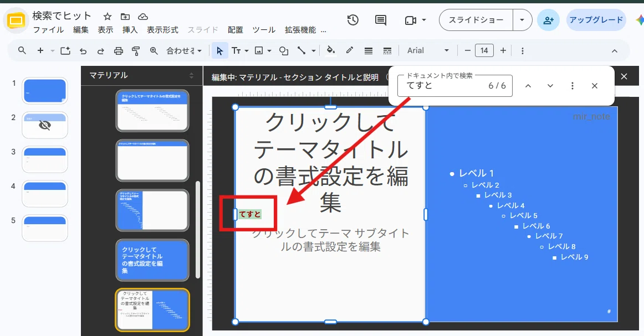
Task: Collapse the menus with the up chevron
Action: (615, 51)
